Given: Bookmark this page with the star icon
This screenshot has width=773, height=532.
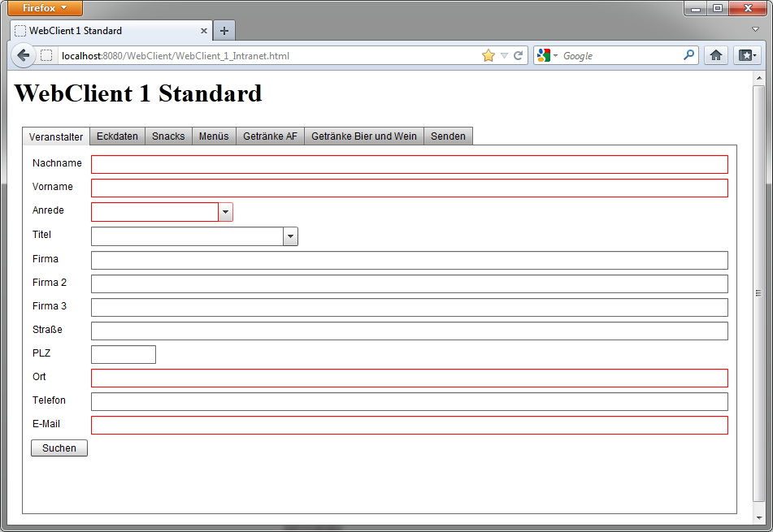Looking at the screenshot, I should click(488, 55).
